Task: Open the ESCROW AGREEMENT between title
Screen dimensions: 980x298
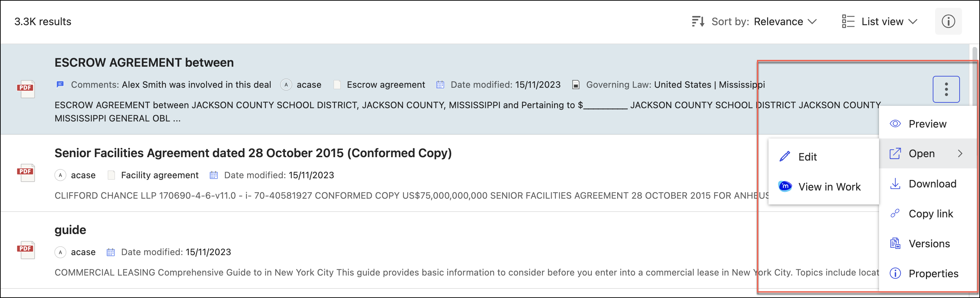Action: (x=144, y=62)
